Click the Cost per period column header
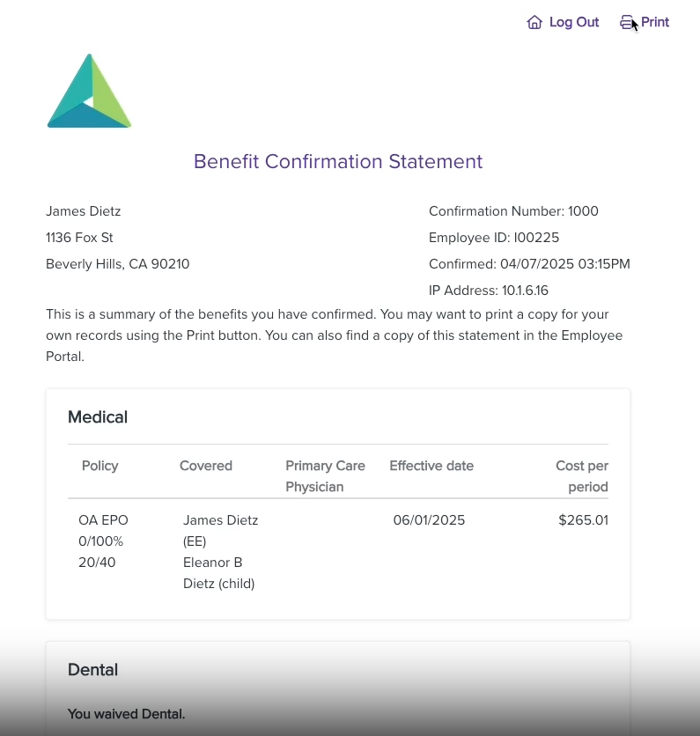 582,476
